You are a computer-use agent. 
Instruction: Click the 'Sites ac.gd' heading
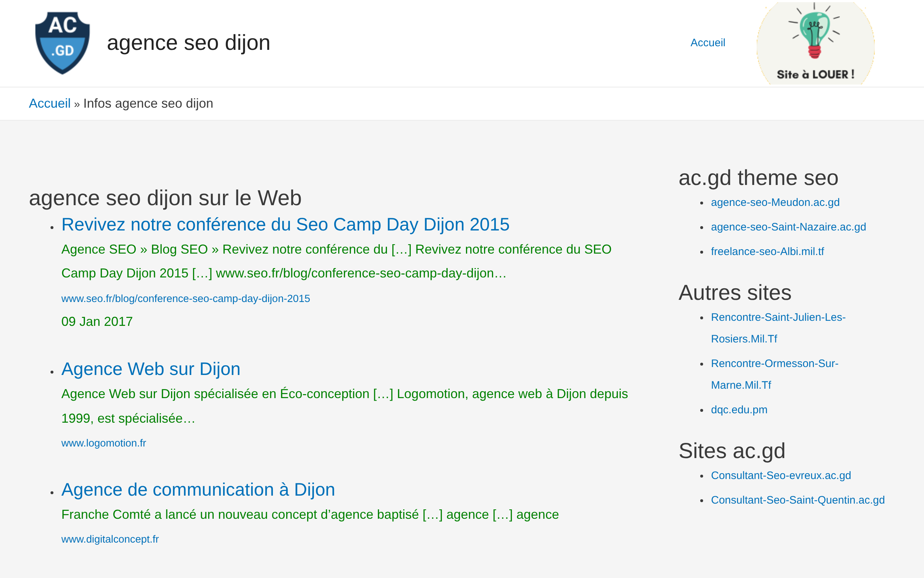tap(732, 451)
